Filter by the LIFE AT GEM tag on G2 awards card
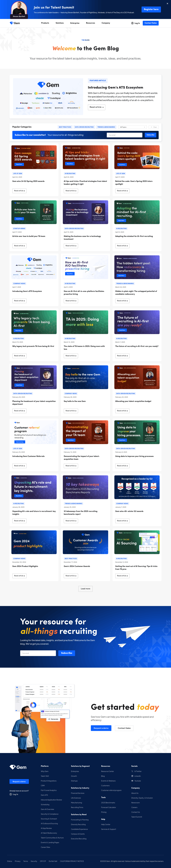This screenshot has height=868, width=171. 18,174
